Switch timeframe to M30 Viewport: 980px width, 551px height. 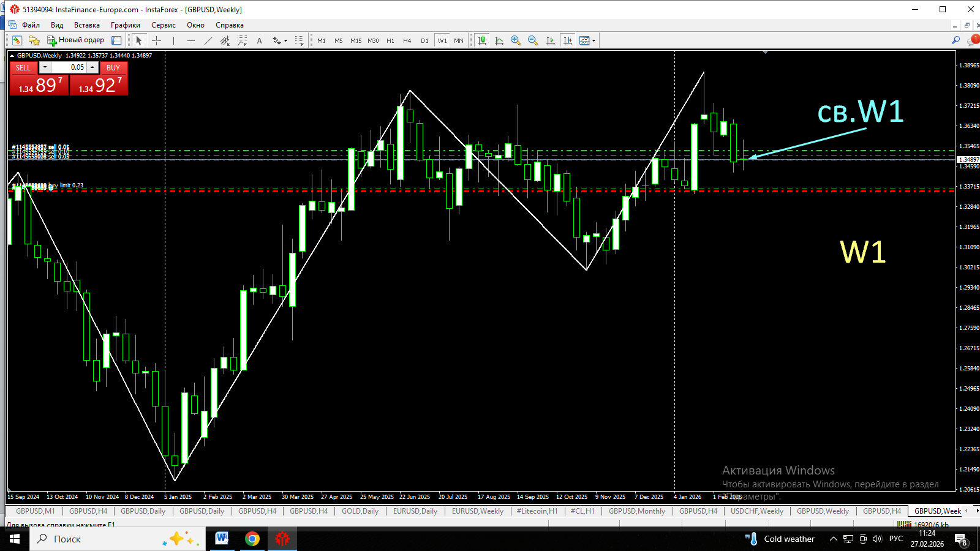[373, 40]
